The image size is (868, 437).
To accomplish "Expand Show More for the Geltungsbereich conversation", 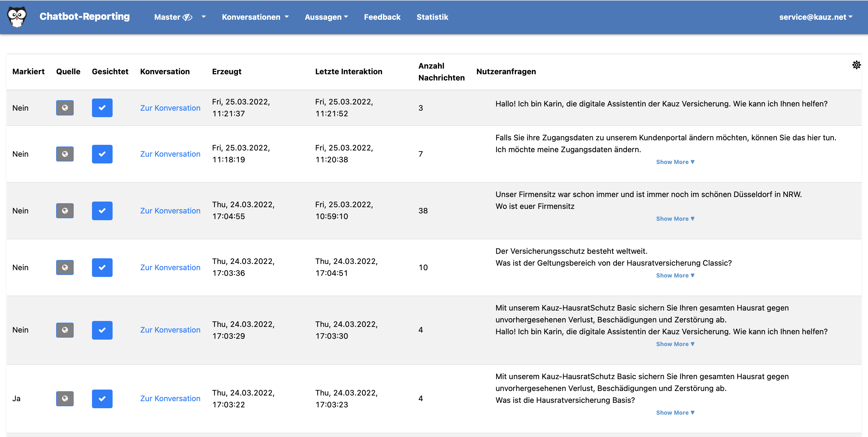I will (x=675, y=275).
